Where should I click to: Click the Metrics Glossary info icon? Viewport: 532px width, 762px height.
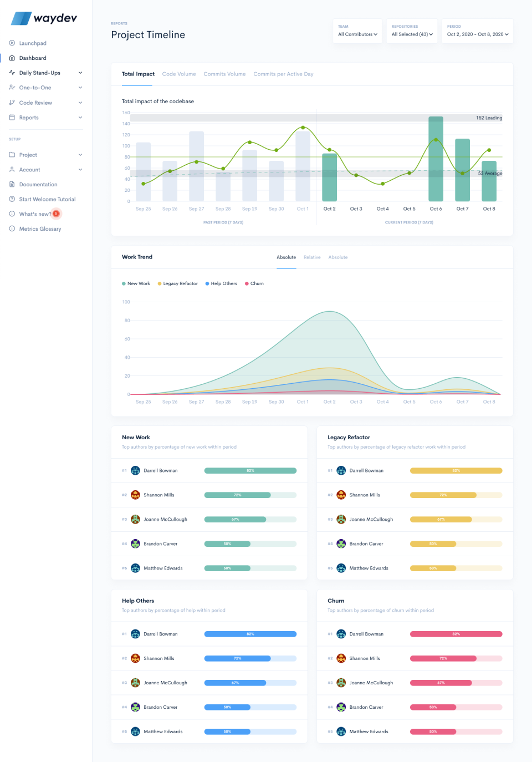(12, 228)
